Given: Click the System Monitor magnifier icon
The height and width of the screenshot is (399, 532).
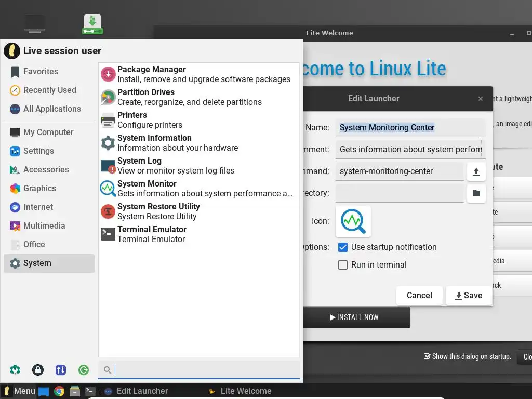Looking at the screenshot, I should point(108,188).
